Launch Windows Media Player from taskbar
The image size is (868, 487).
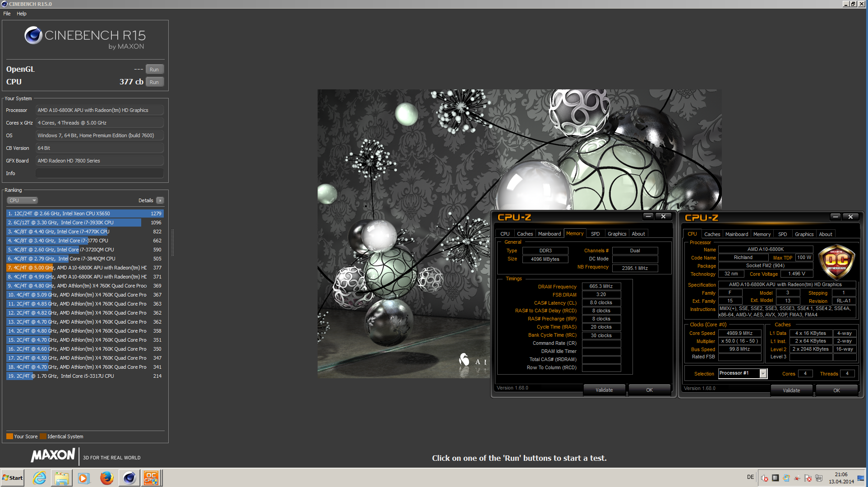click(84, 478)
